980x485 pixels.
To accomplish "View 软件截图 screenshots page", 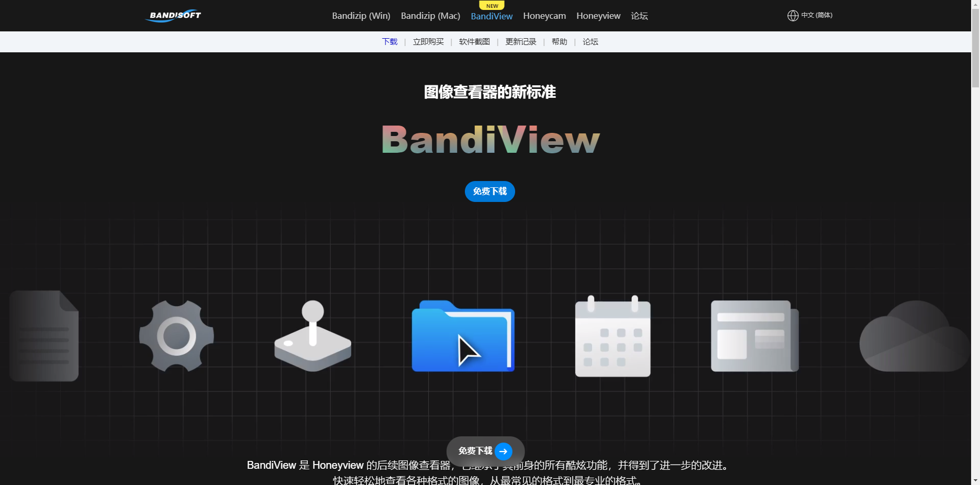I will click(x=474, y=42).
